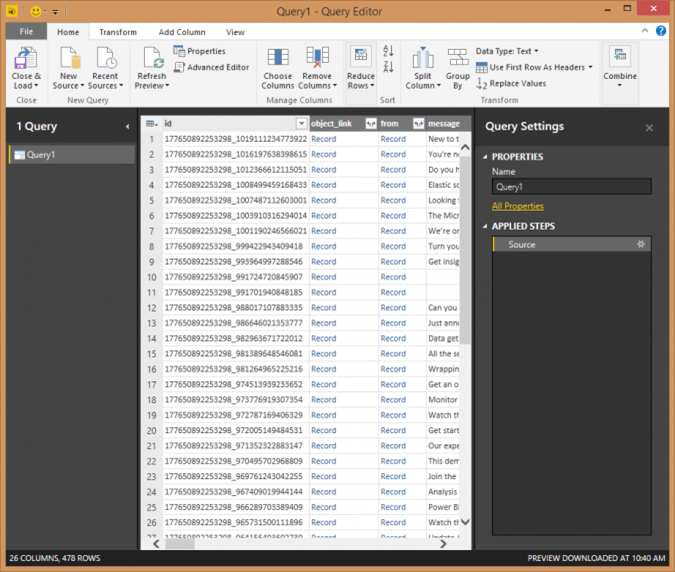Open the Source step settings gear
The width and height of the screenshot is (675, 572).
pos(641,245)
